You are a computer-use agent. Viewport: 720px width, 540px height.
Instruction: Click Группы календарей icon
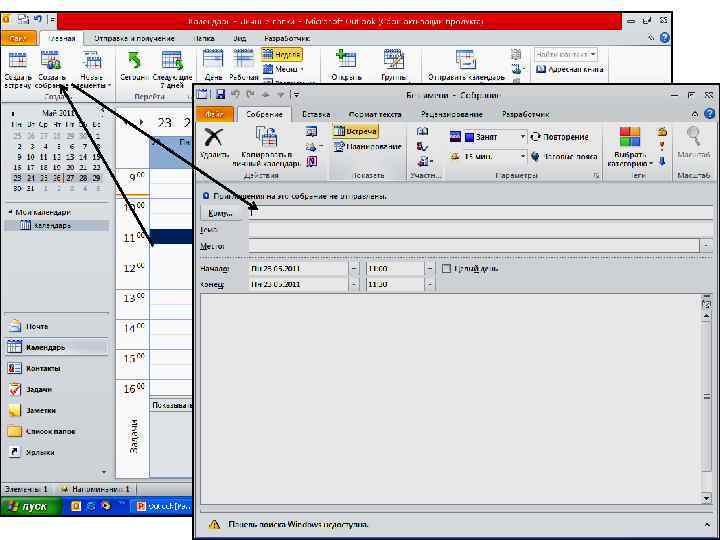394,66
